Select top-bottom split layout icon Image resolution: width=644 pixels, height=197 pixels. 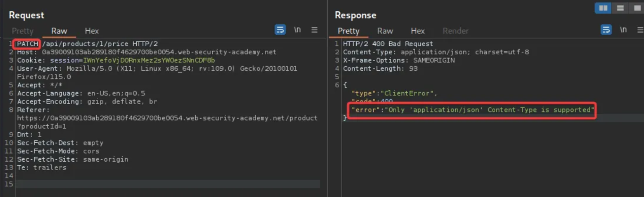click(620, 8)
